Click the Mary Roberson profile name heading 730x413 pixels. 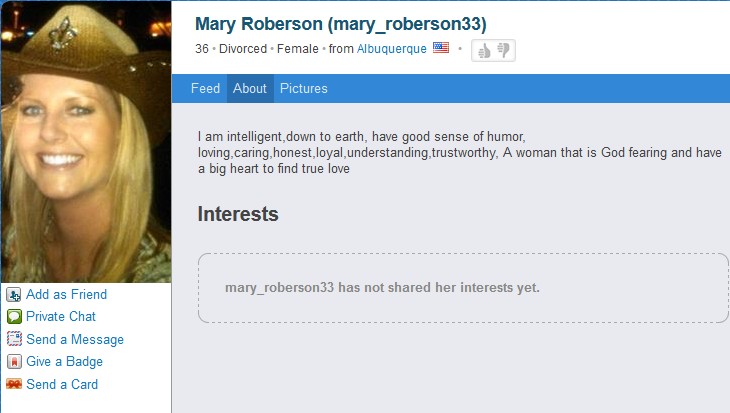point(341,24)
